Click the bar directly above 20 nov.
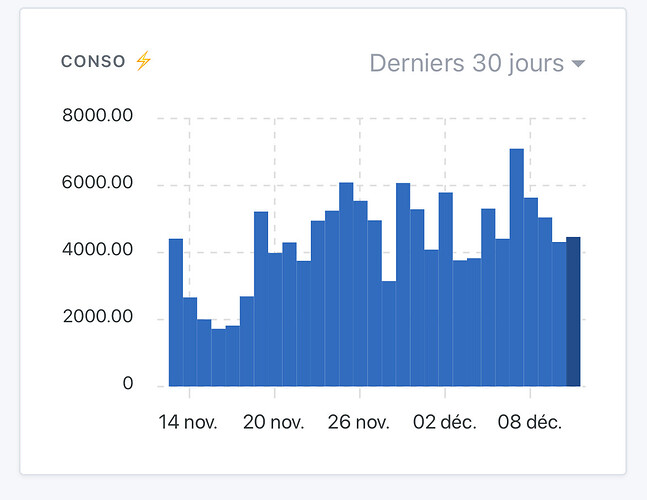This screenshot has width=647, height=500. pyautogui.click(x=275, y=320)
